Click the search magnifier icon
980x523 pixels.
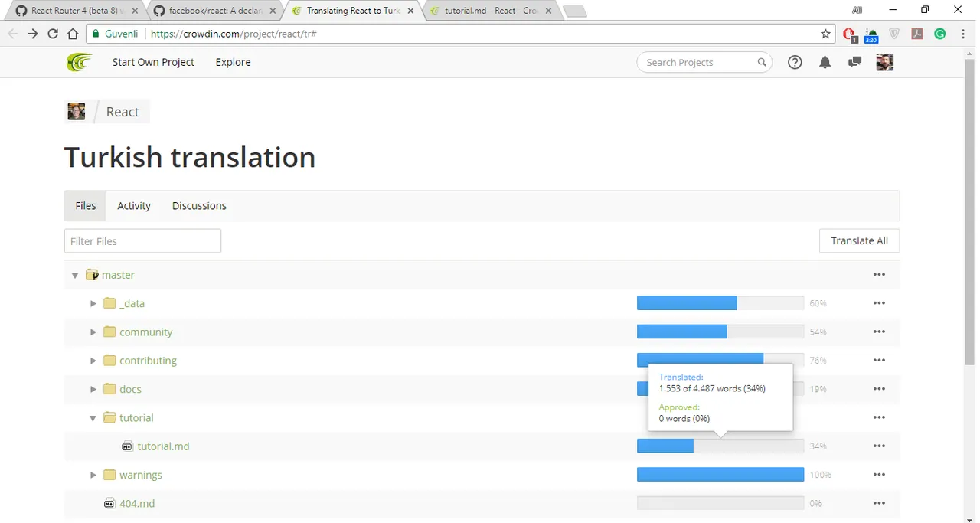pyautogui.click(x=762, y=63)
